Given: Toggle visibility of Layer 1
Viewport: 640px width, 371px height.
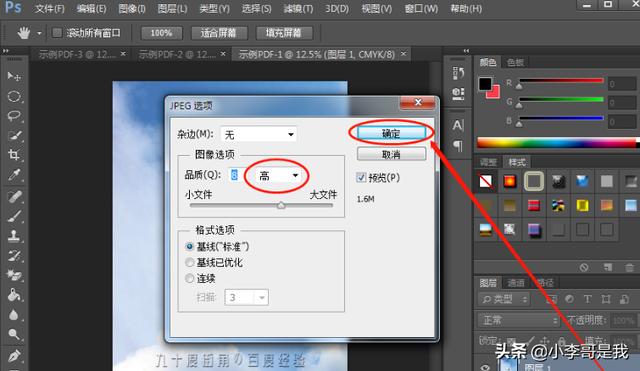Looking at the screenshot, I should (x=484, y=367).
